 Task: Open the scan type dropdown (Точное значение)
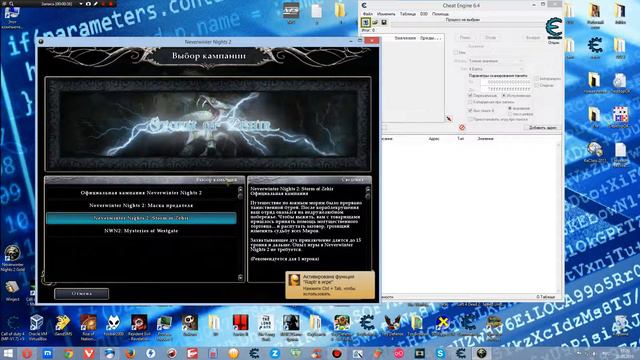(495, 61)
